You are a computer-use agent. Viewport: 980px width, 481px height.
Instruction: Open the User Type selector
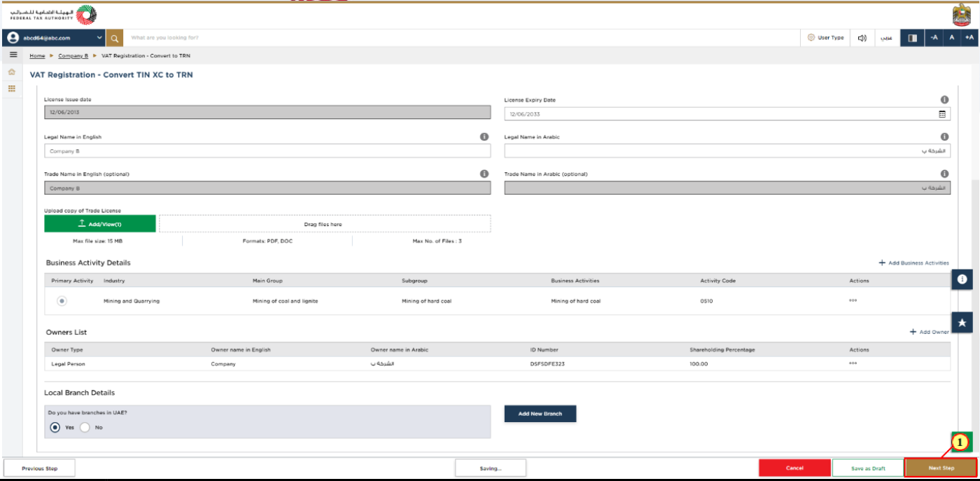[826, 38]
